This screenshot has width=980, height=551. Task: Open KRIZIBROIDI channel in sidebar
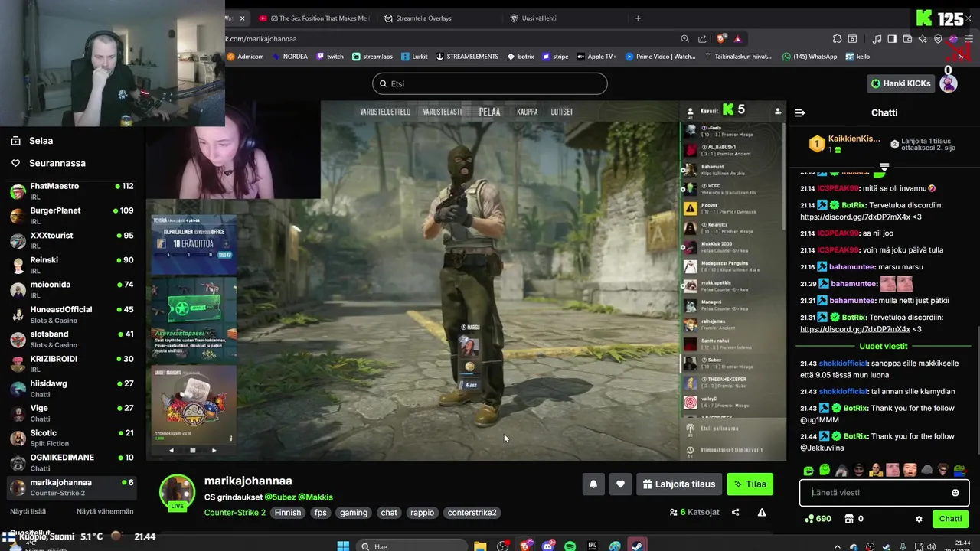71,364
